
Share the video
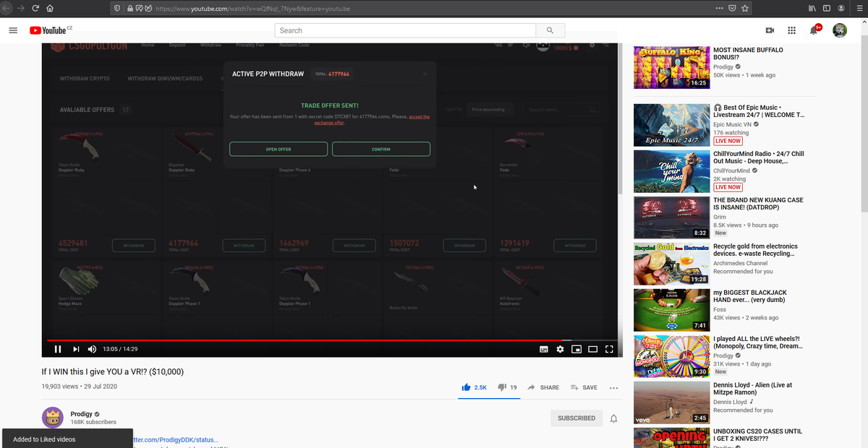tap(543, 387)
